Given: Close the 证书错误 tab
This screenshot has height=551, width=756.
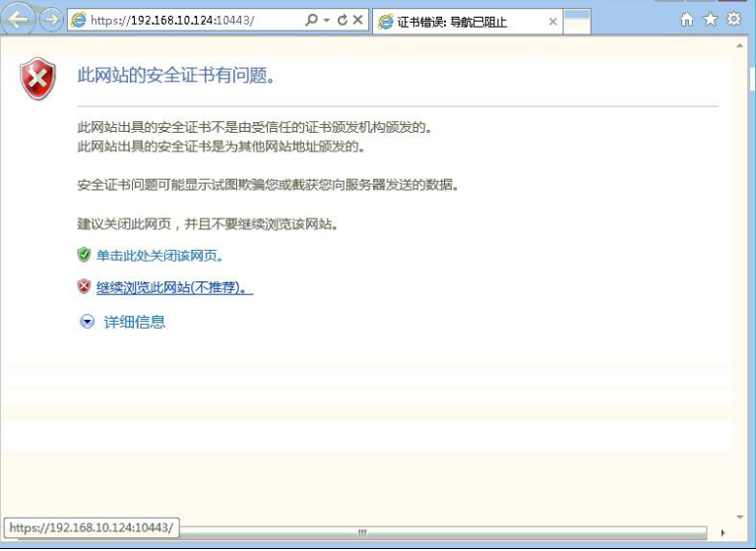Looking at the screenshot, I should [x=553, y=22].
